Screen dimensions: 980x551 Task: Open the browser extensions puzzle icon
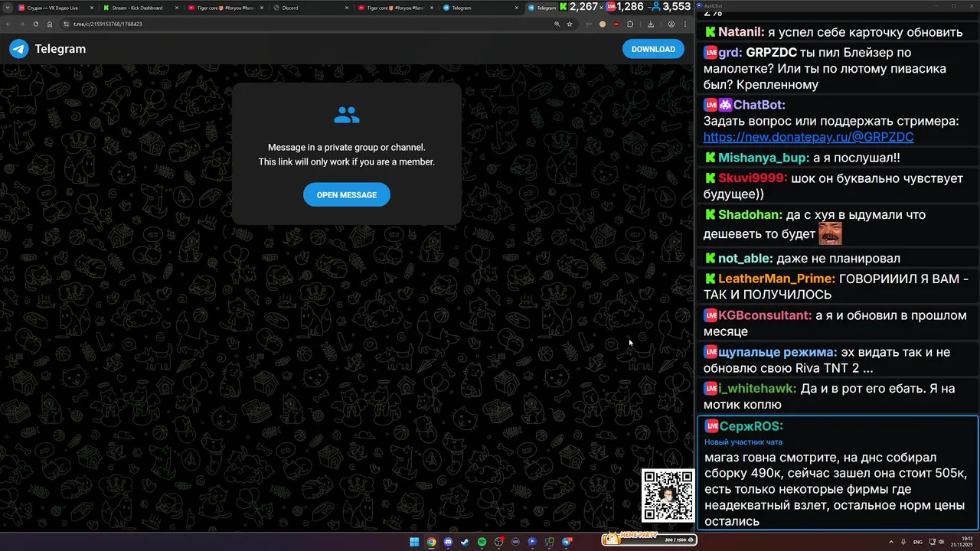(630, 24)
